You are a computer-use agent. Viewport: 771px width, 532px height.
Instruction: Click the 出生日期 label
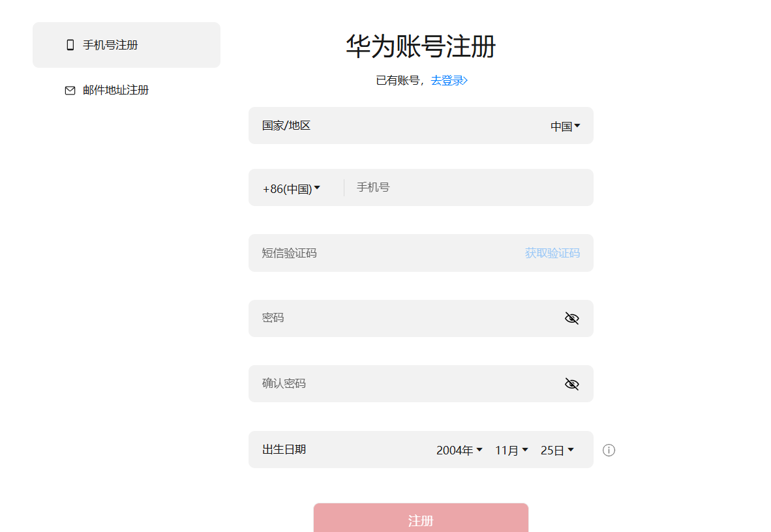[284, 449]
